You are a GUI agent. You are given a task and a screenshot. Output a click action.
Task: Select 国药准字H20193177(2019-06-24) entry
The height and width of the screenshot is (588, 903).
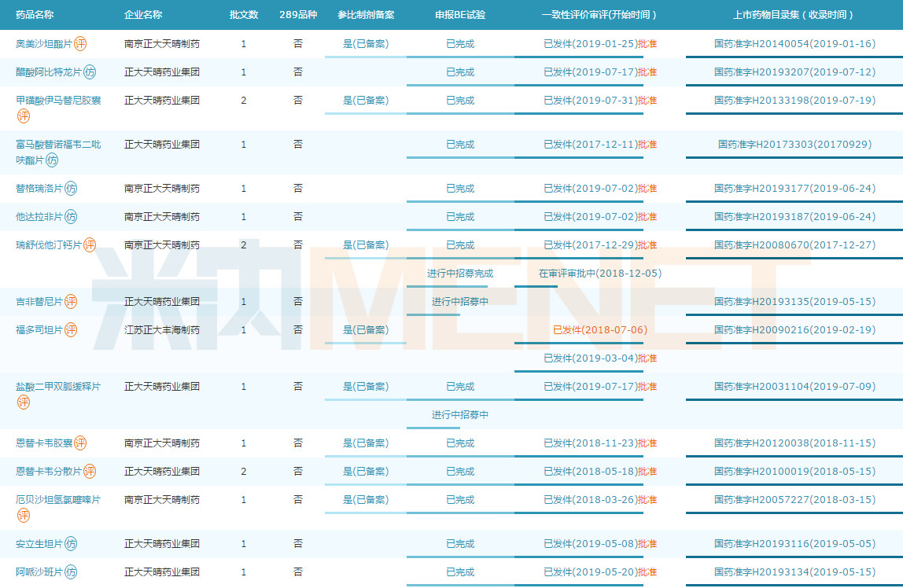point(794,188)
